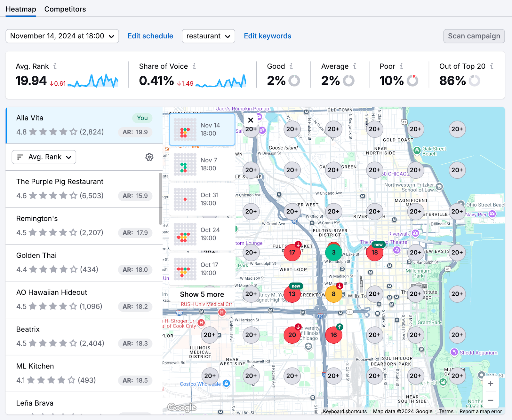The image size is (512, 420).
Task: Open the restaurant keyword dropdown
Action: [208, 36]
